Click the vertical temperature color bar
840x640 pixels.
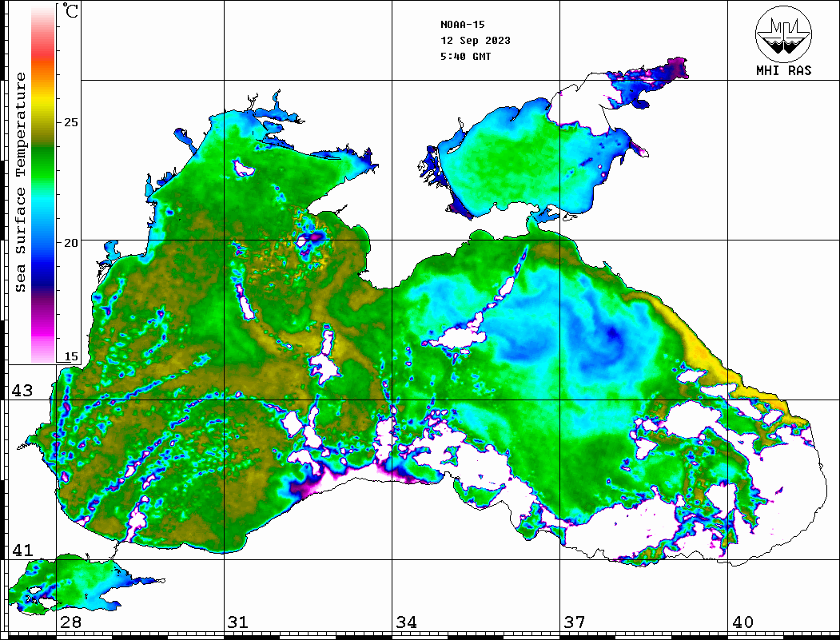(x=43, y=185)
